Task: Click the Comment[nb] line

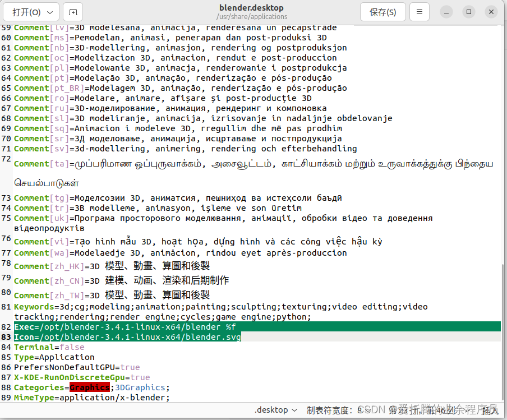Action: 181,48
